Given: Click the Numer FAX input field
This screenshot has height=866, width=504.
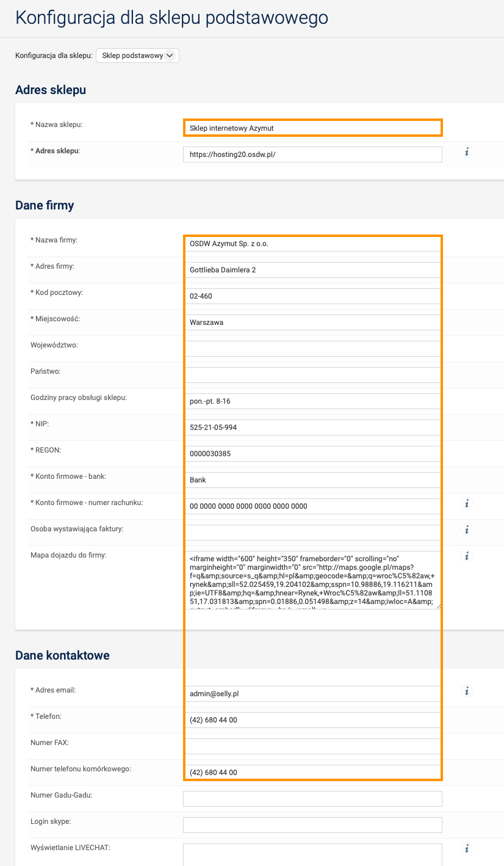Looking at the screenshot, I should (312, 746).
